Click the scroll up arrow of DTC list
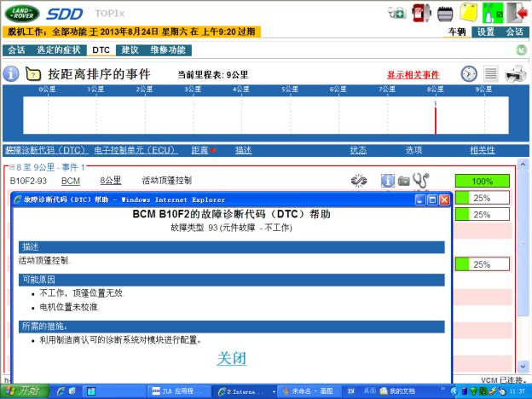532x399 pixels. click(x=523, y=165)
